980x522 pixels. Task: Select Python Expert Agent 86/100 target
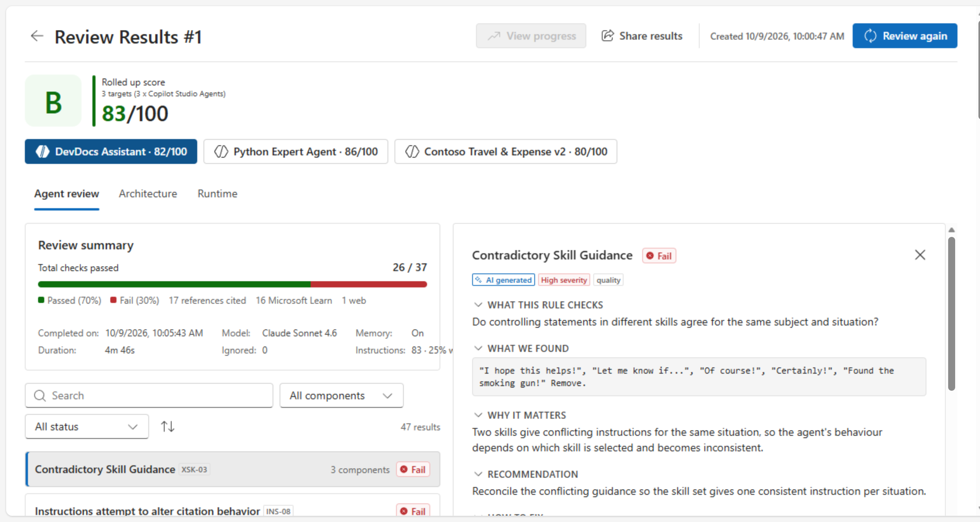(x=295, y=151)
